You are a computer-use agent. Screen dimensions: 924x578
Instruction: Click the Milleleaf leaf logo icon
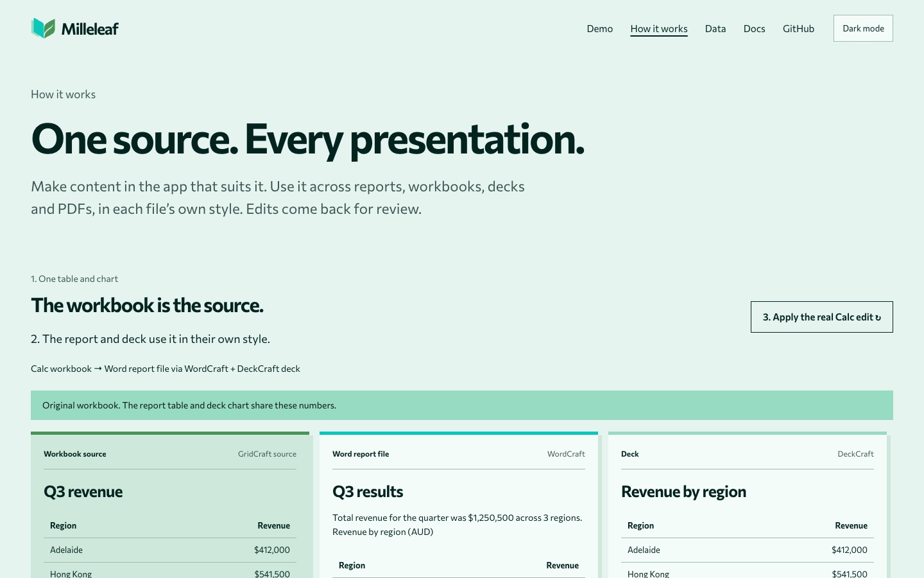tap(43, 28)
